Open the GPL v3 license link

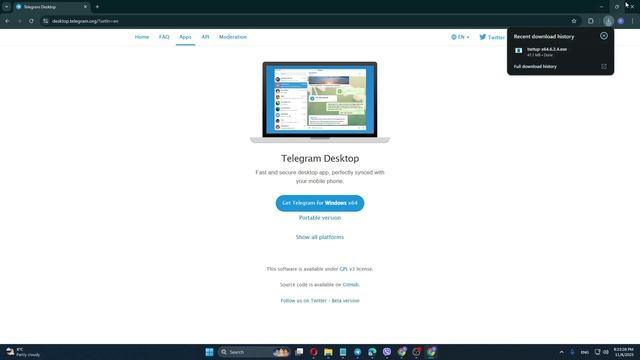pyautogui.click(x=347, y=269)
